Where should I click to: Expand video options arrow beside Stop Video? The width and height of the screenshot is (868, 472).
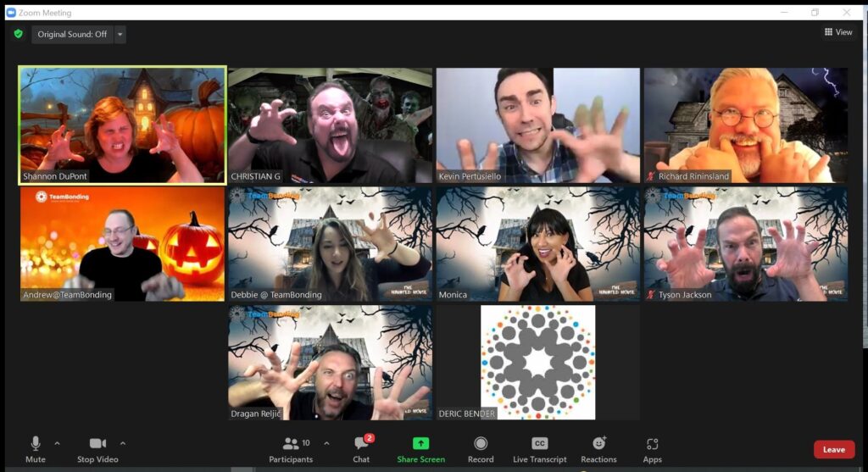tap(123, 443)
